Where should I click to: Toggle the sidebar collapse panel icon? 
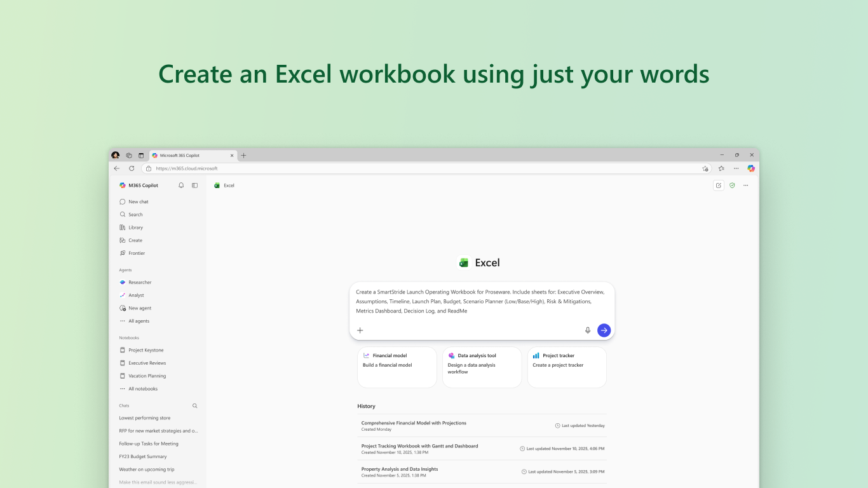[195, 186]
